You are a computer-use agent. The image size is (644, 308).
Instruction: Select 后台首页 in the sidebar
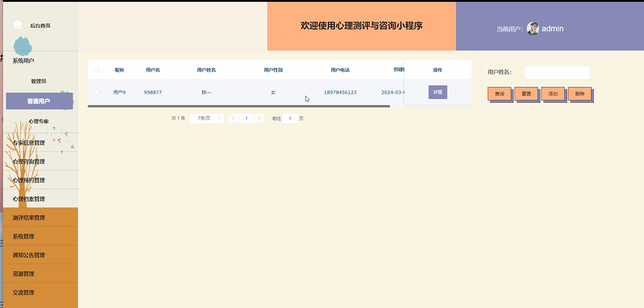click(x=40, y=25)
